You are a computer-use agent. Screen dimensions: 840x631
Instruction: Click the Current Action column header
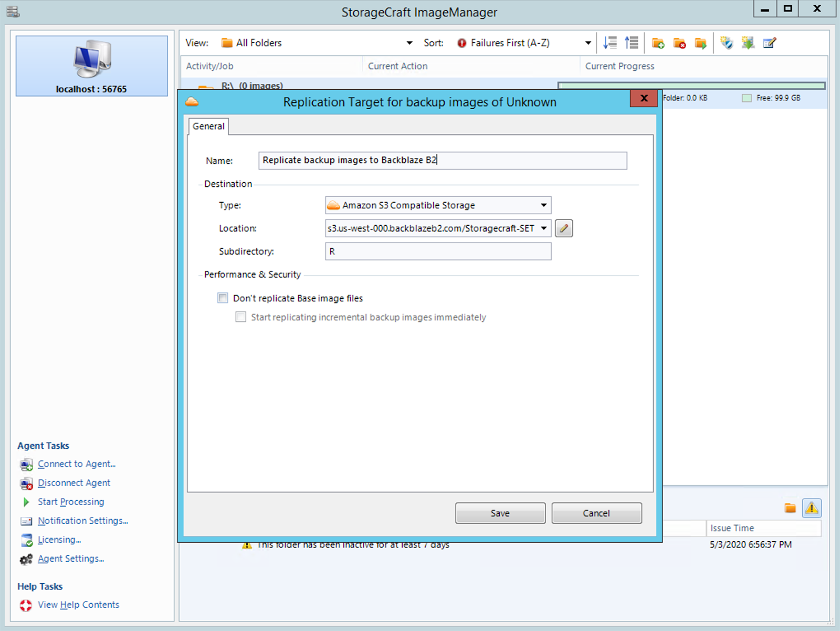(x=471, y=66)
